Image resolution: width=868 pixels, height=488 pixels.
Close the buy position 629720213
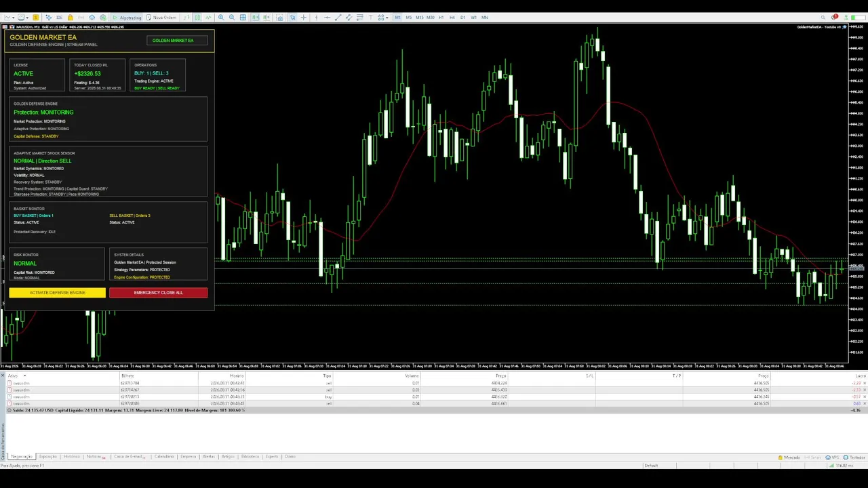865,397
